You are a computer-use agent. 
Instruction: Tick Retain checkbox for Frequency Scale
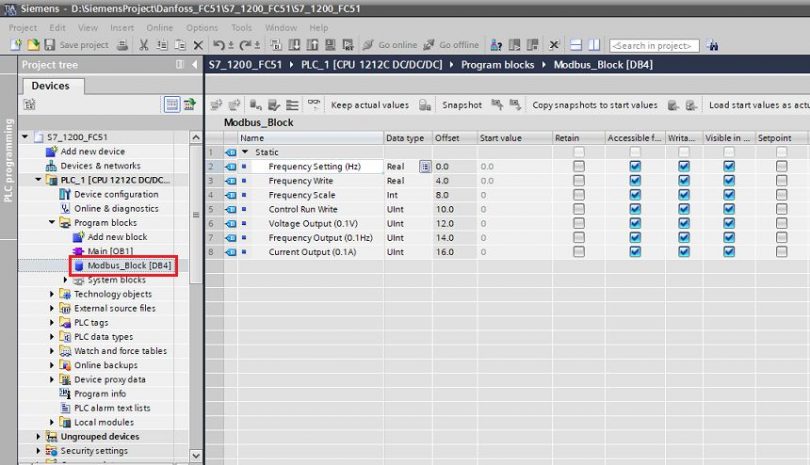579,195
